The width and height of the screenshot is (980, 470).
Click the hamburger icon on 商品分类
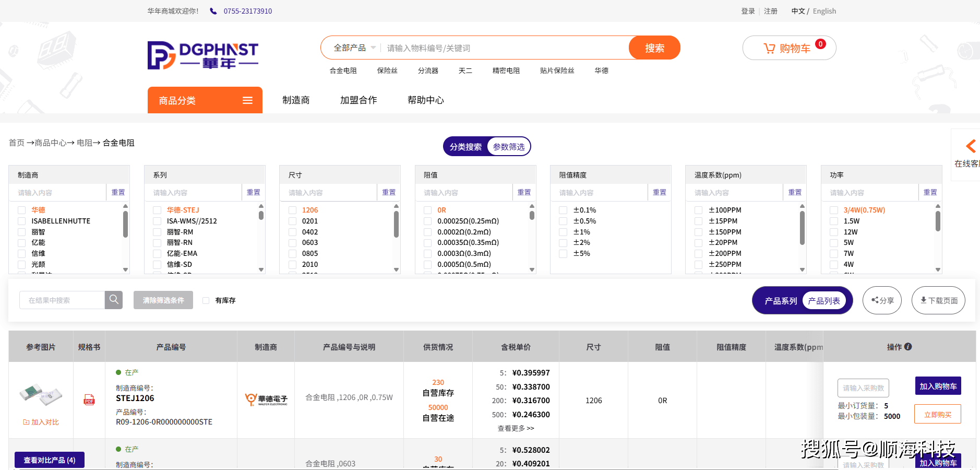247,100
